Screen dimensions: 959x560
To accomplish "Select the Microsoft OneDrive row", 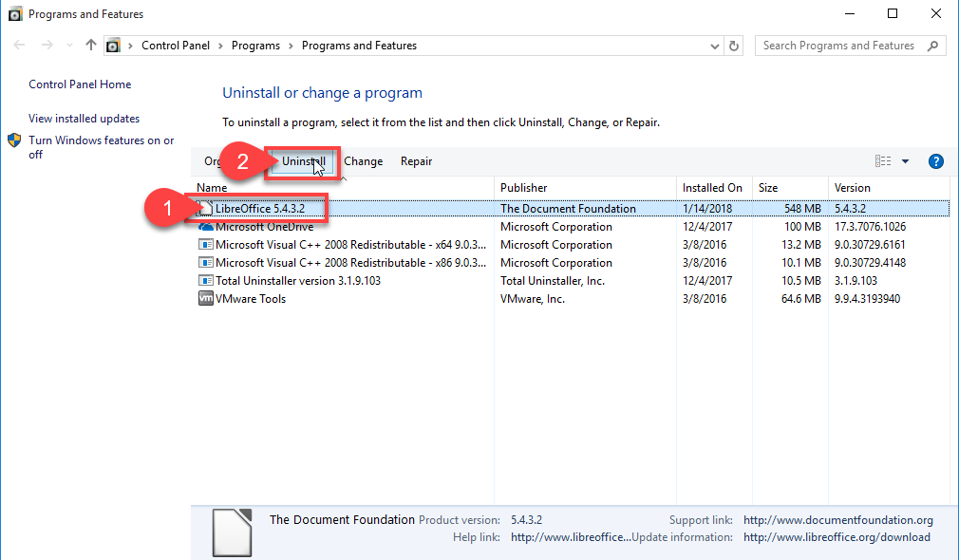I will click(570, 227).
